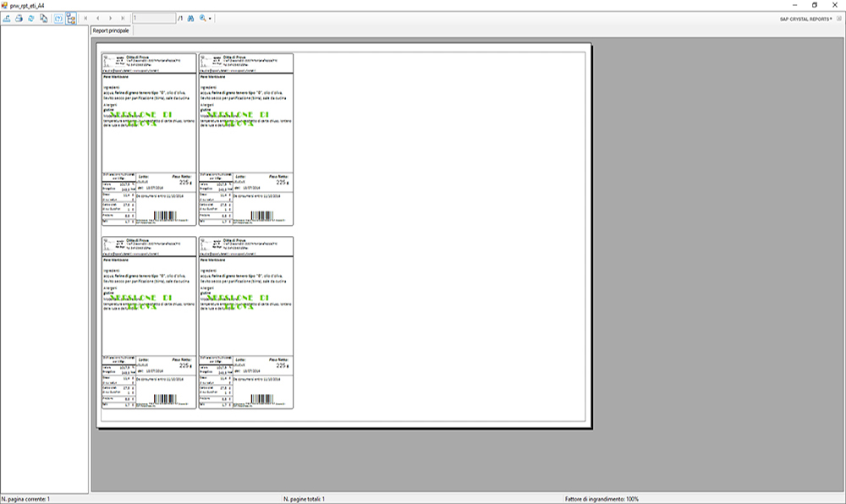Click the empty group tree side panel

44,259
